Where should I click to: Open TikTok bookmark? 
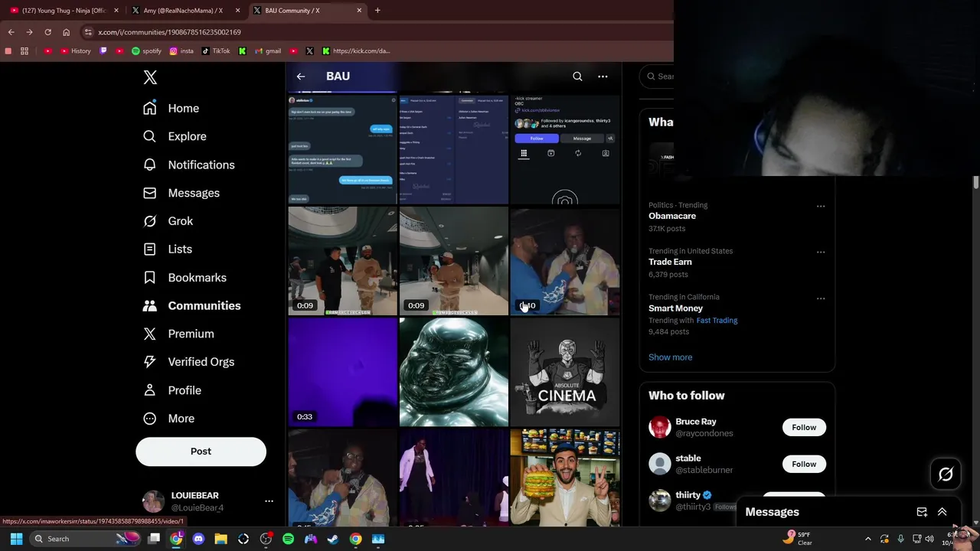click(216, 51)
